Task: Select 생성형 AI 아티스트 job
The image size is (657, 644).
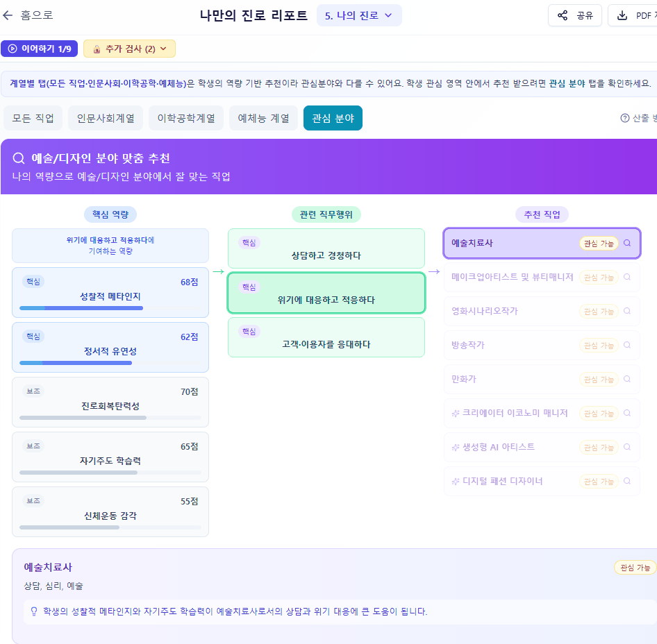Action: [542, 447]
